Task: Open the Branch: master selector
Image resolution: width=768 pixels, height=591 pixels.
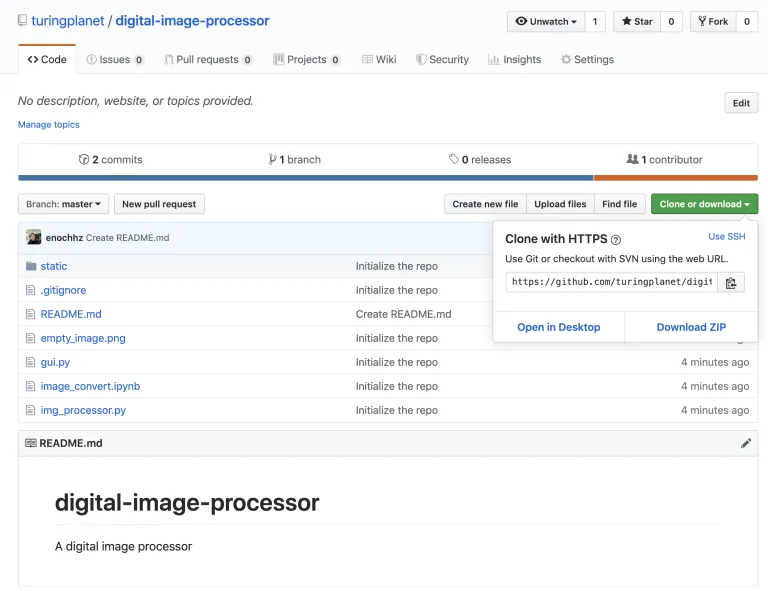Action: click(x=63, y=204)
